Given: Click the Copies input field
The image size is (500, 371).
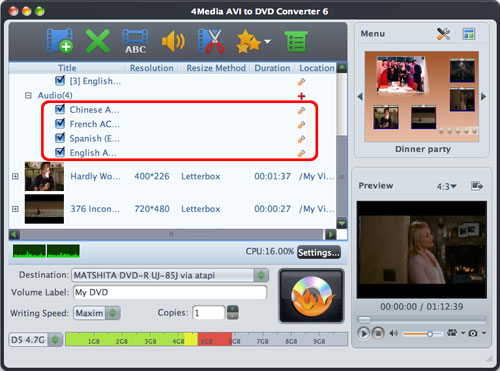Looking at the screenshot, I should click(x=209, y=313).
